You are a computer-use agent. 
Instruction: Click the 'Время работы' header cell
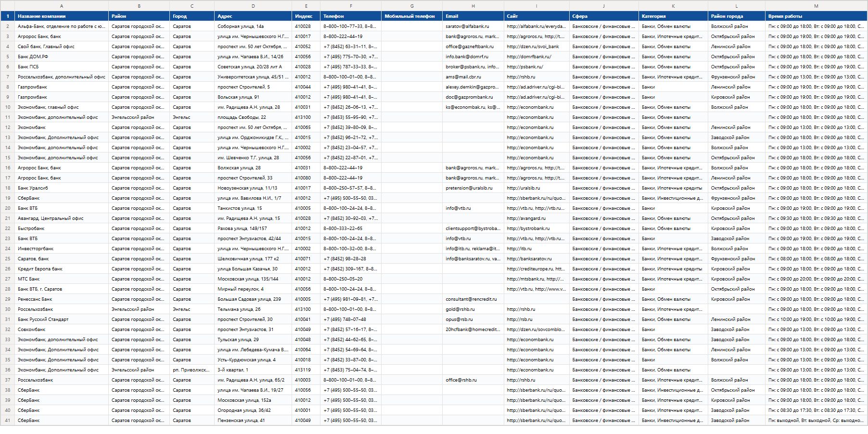[x=816, y=16]
